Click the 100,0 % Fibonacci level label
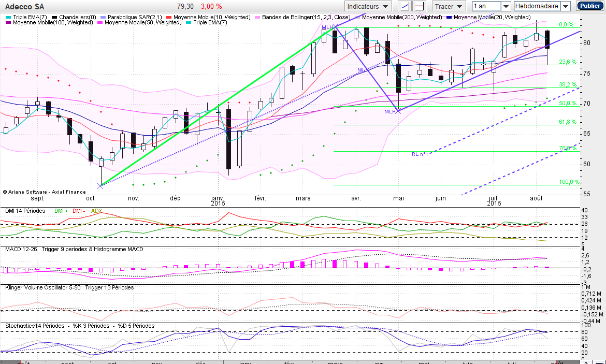 coord(569,182)
